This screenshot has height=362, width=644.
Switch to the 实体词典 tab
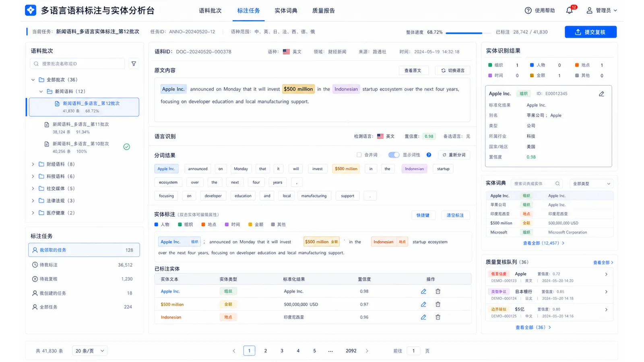click(x=286, y=11)
